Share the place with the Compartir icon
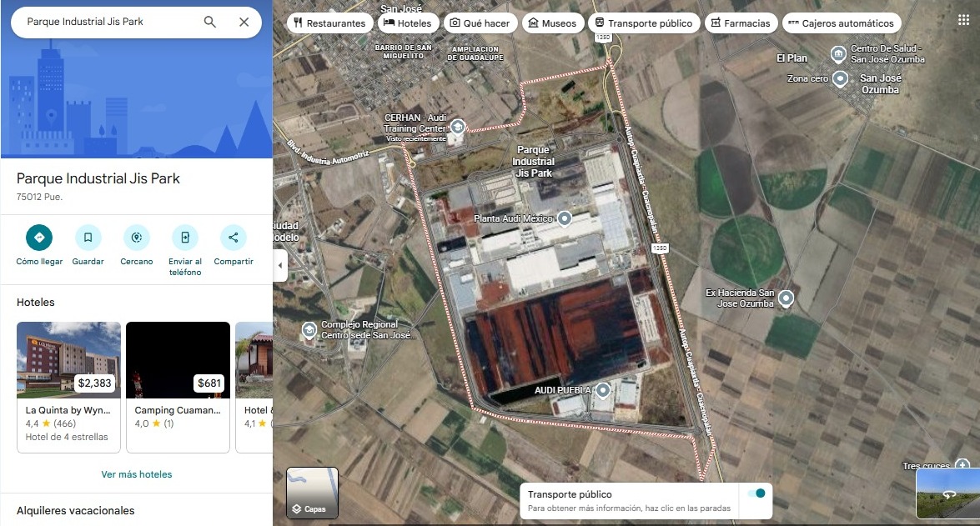The width and height of the screenshot is (980, 526). [234, 238]
